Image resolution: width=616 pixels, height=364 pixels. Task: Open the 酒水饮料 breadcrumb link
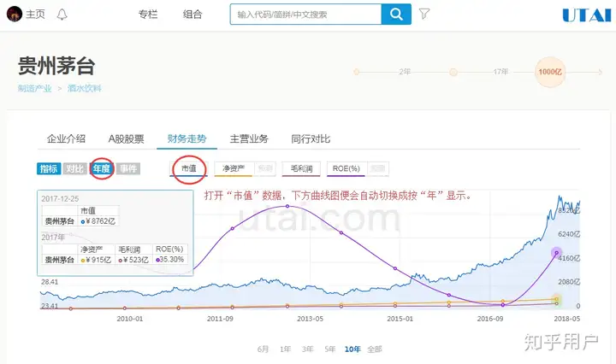tap(84, 88)
